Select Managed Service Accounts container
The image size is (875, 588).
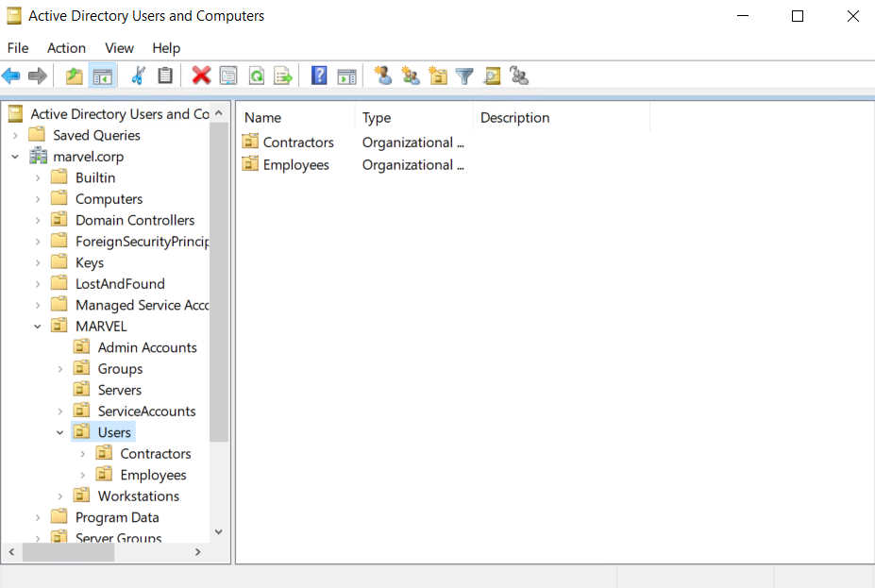pos(143,305)
